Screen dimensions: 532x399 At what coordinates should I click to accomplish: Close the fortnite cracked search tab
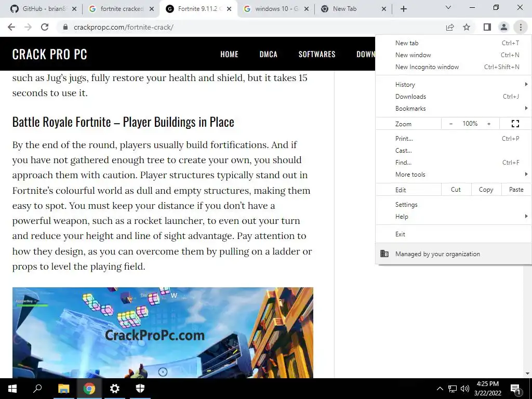pos(152,9)
